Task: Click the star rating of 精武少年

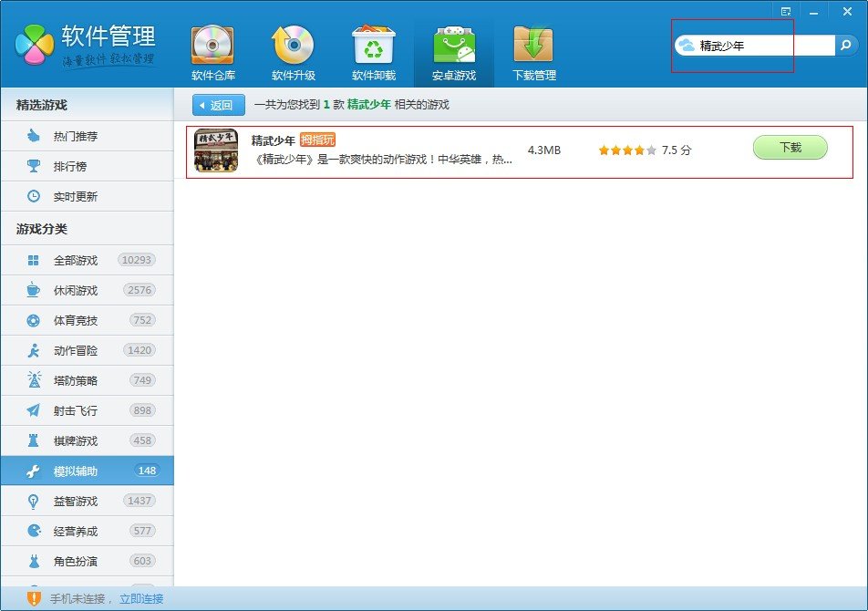Action: [626, 150]
